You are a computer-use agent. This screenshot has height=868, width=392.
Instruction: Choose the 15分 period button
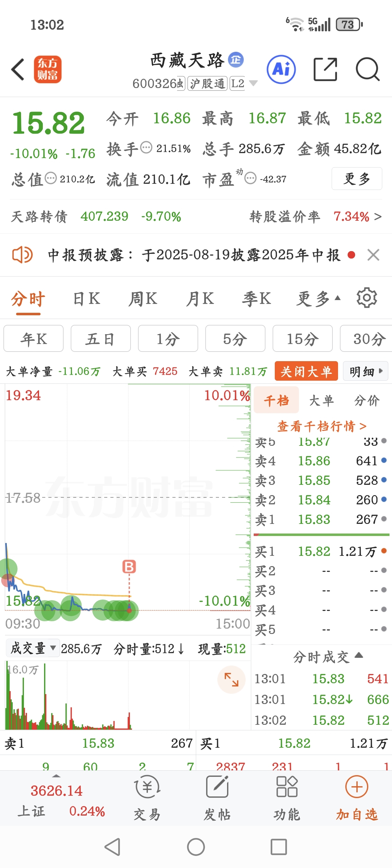[x=302, y=338]
